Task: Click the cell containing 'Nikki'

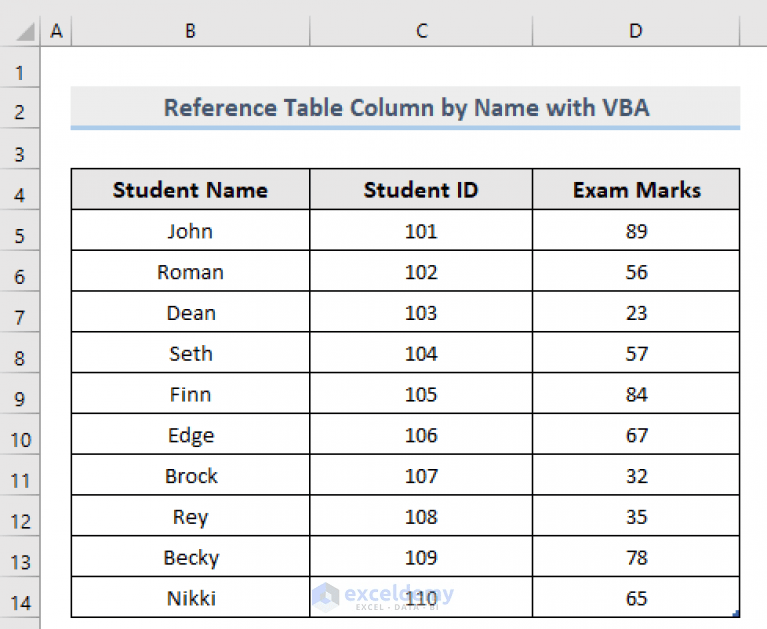Action: pos(190,597)
